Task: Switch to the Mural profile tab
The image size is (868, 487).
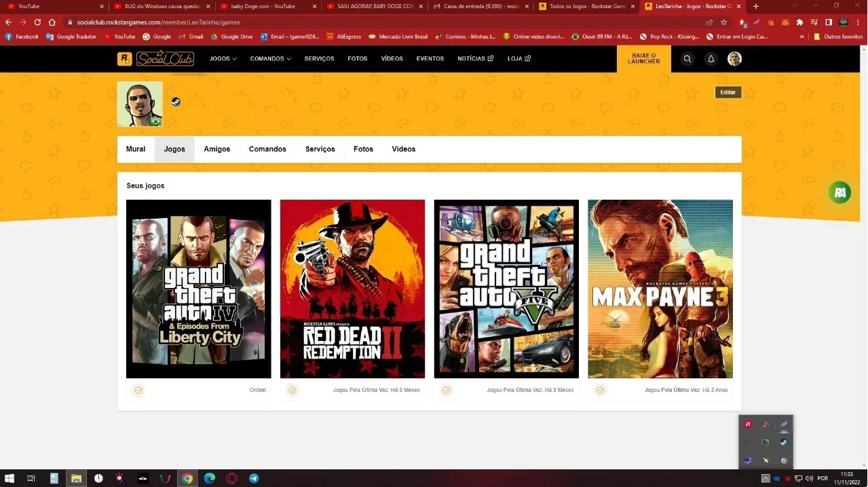Action: (136, 149)
